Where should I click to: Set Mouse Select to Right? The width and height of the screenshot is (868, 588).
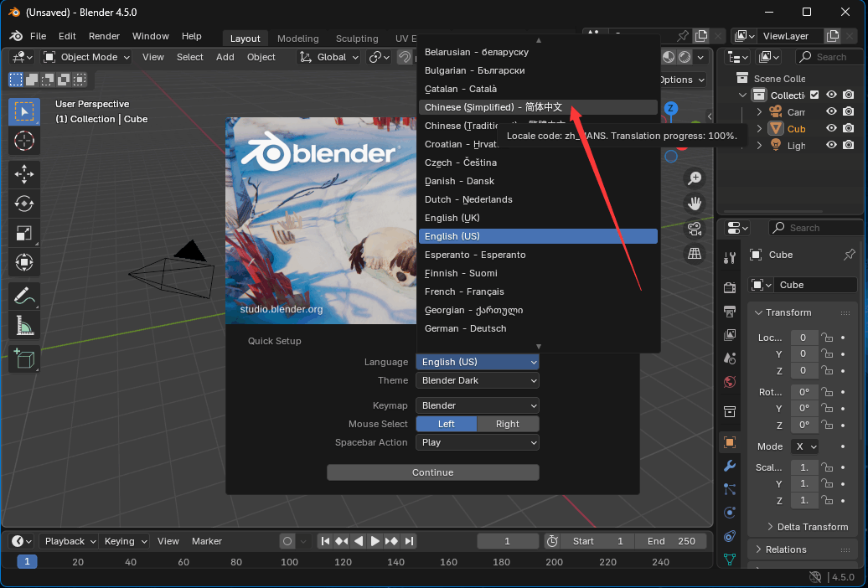coord(508,424)
